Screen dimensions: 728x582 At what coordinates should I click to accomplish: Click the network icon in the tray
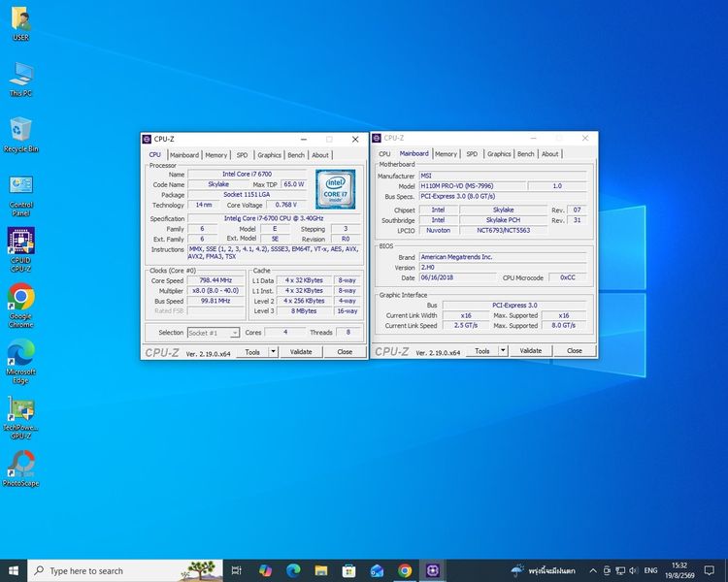(x=620, y=570)
